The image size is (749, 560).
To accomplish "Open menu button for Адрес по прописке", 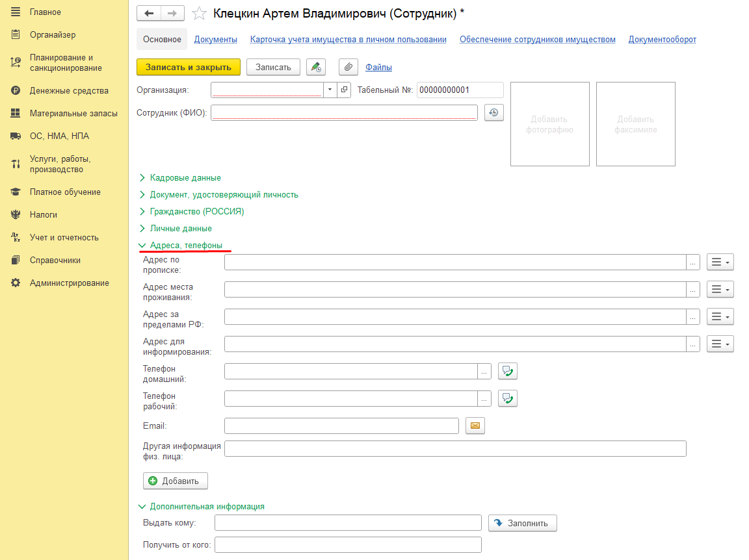I will 720,262.
